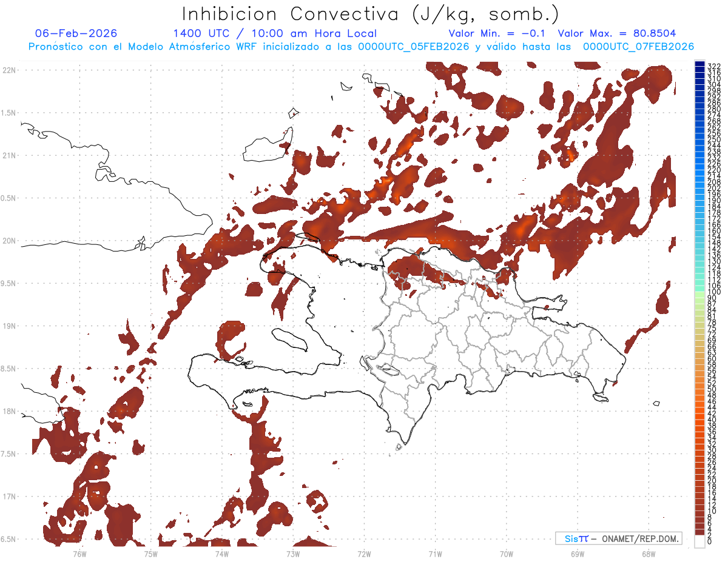Click the '76W' longitude label
This screenshot has height=562, width=728.
tap(79, 554)
